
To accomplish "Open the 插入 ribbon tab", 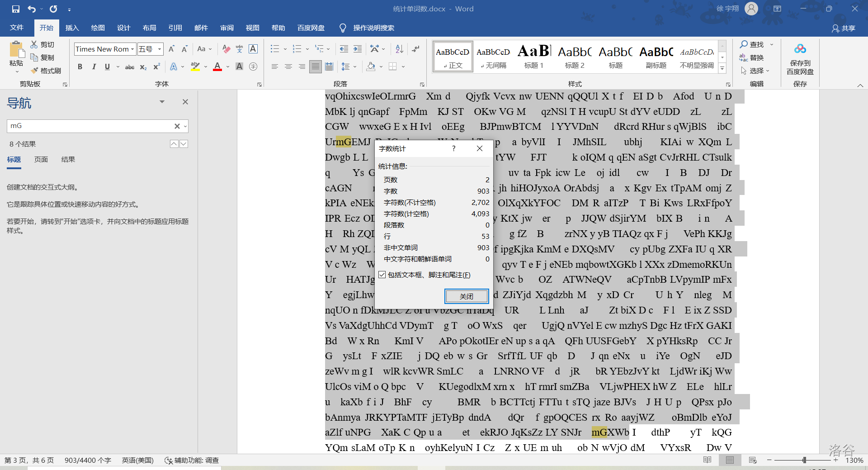I will click(72, 28).
